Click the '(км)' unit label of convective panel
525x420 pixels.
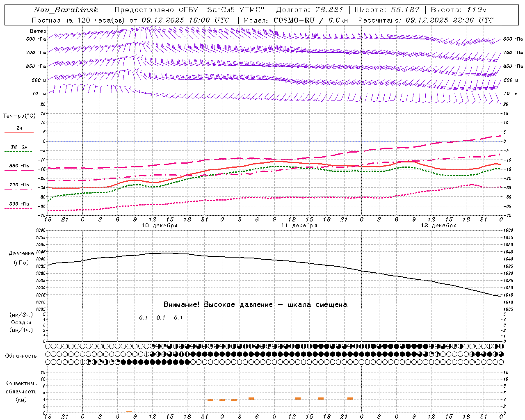(21, 399)
